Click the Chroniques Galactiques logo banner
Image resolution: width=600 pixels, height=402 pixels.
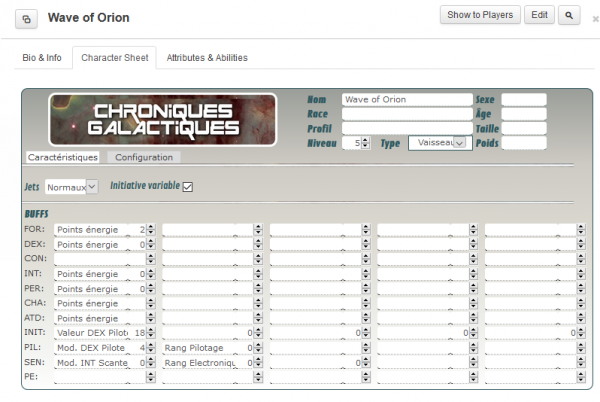tap(163, 120)
